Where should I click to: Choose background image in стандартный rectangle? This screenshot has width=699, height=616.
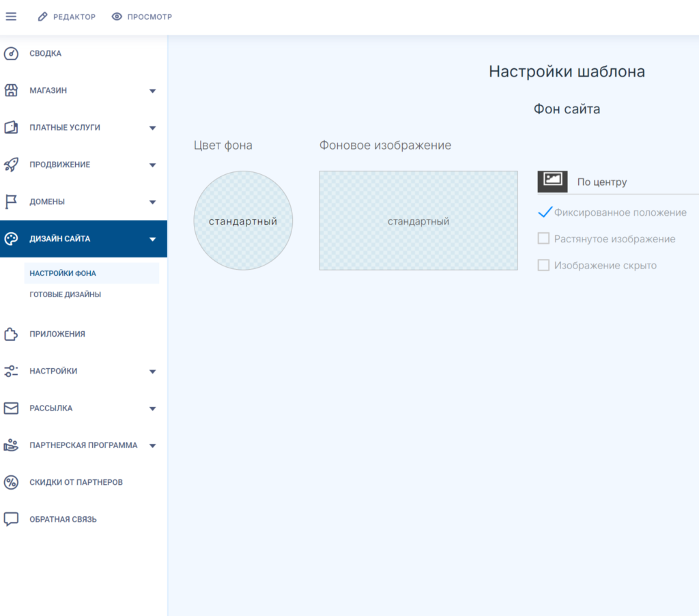coord(418,221)
